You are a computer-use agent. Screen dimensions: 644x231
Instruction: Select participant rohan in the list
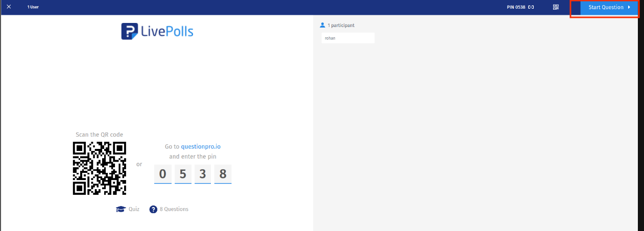(348, 38)
